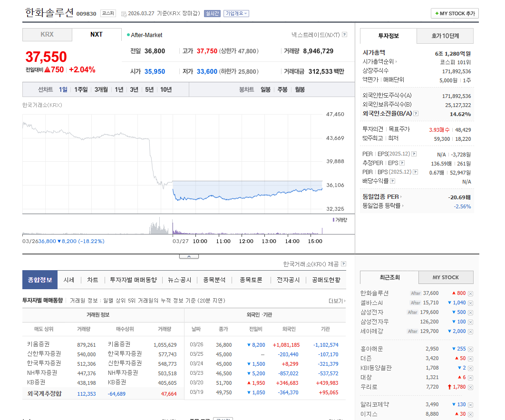Open help icon beside PER EPS(2025.12)

pos(414,154)
